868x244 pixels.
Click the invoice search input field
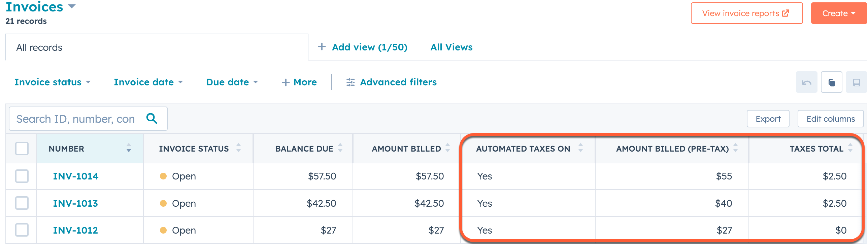tap(76, 119)
